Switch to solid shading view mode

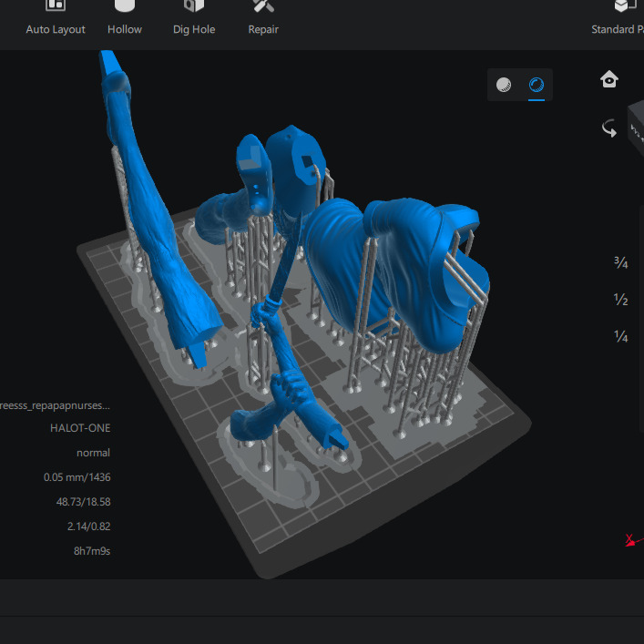[x=504, y=85]
